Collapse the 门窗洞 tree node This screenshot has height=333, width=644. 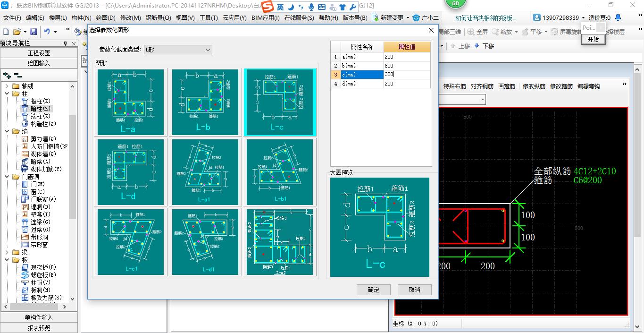(7, 177)
